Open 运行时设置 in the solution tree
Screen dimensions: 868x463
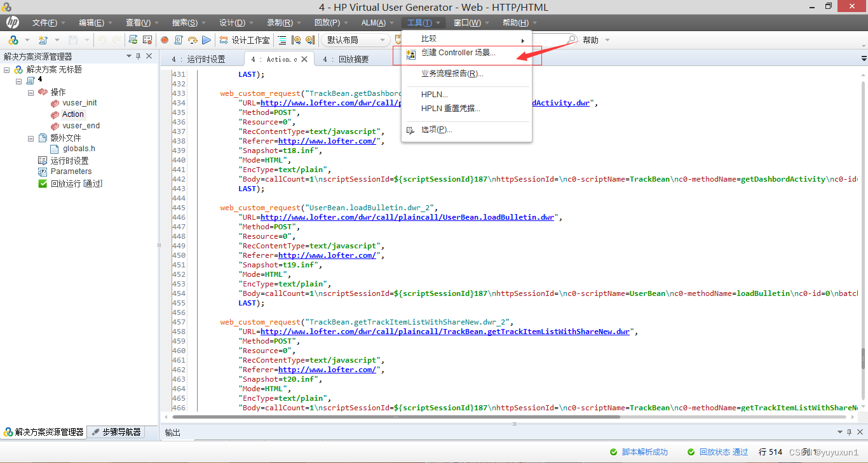coord(70,161)
